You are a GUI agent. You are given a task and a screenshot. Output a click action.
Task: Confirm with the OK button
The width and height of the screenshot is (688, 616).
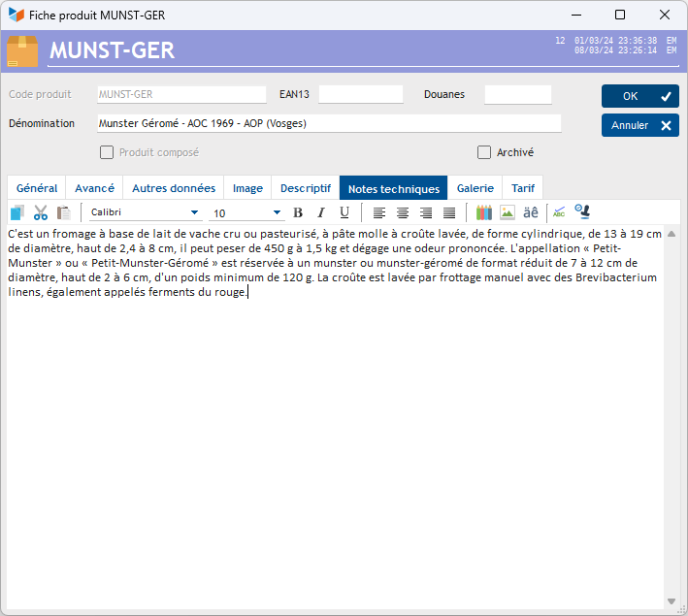(x=639, y=96)
